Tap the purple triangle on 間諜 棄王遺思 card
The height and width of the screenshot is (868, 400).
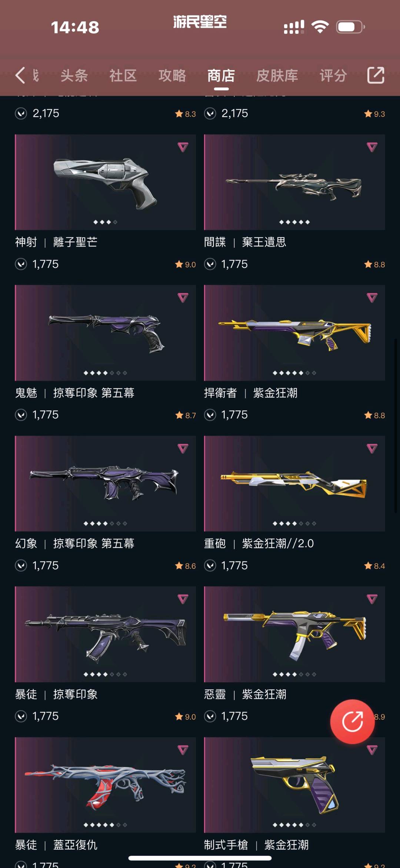(x=372, y=147)
